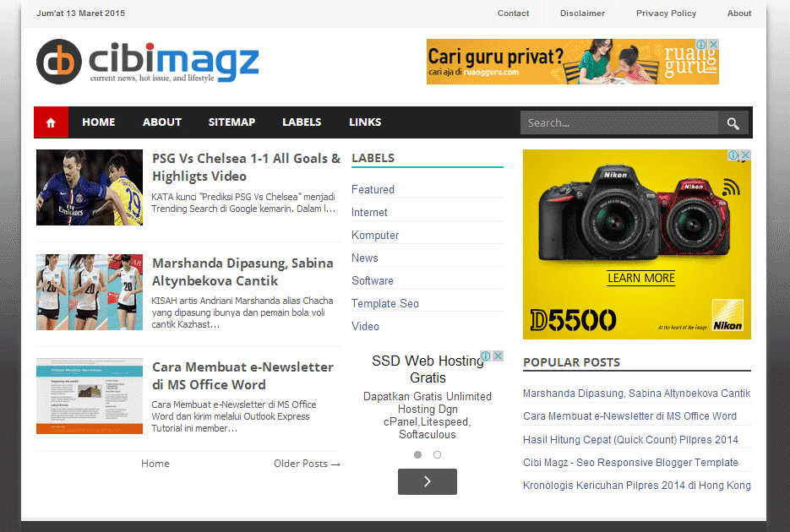Close the Nikon D5500 ad
Viewport: 790px width, 532px height.
[746, 155]
